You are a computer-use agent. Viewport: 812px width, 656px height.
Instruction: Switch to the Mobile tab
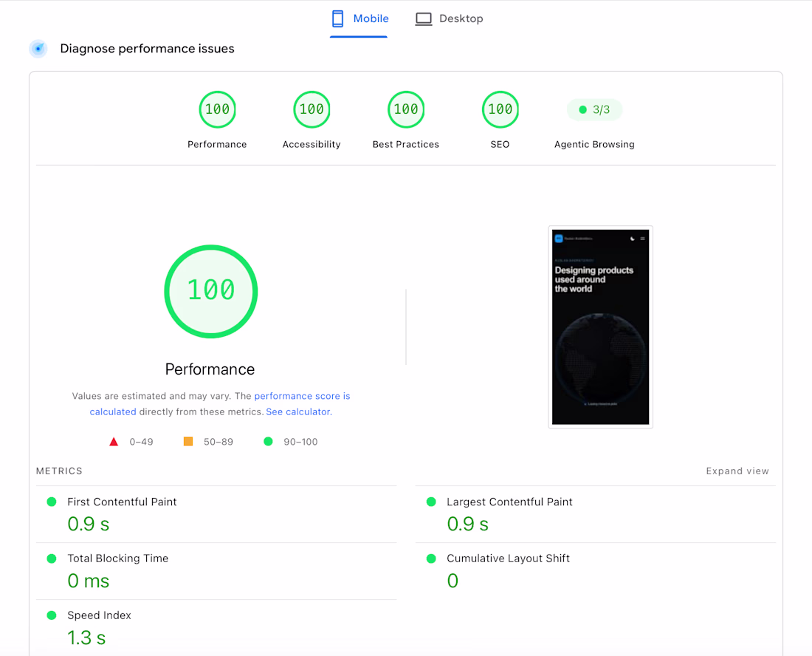[359, 18]
